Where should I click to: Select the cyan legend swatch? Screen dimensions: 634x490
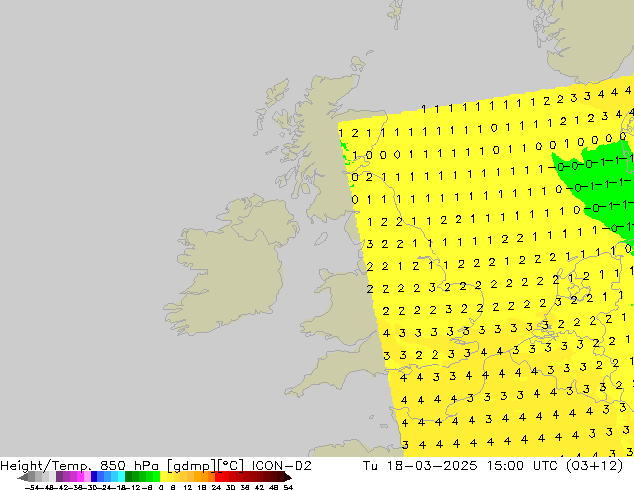pyautogui.click(x=121, y=477)
